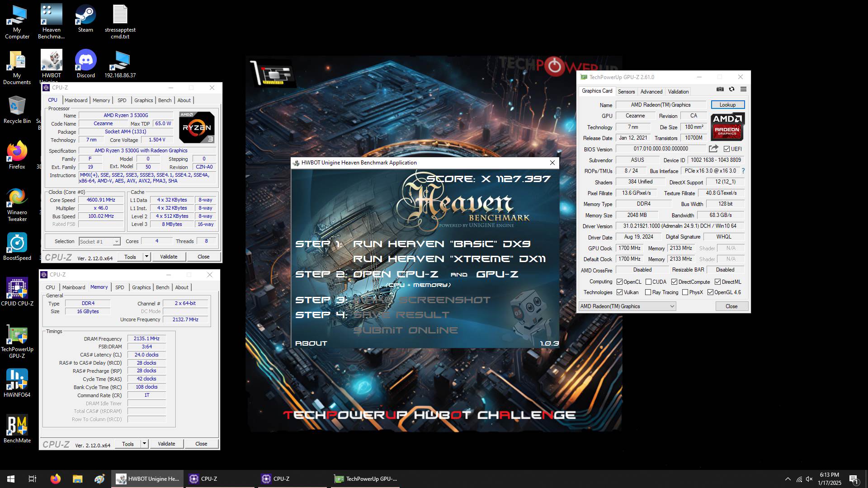Open HWBOT Unigine desktop shortcut
Image resolution: width=868 pixels, height=488 pixels.
point(51,66)
